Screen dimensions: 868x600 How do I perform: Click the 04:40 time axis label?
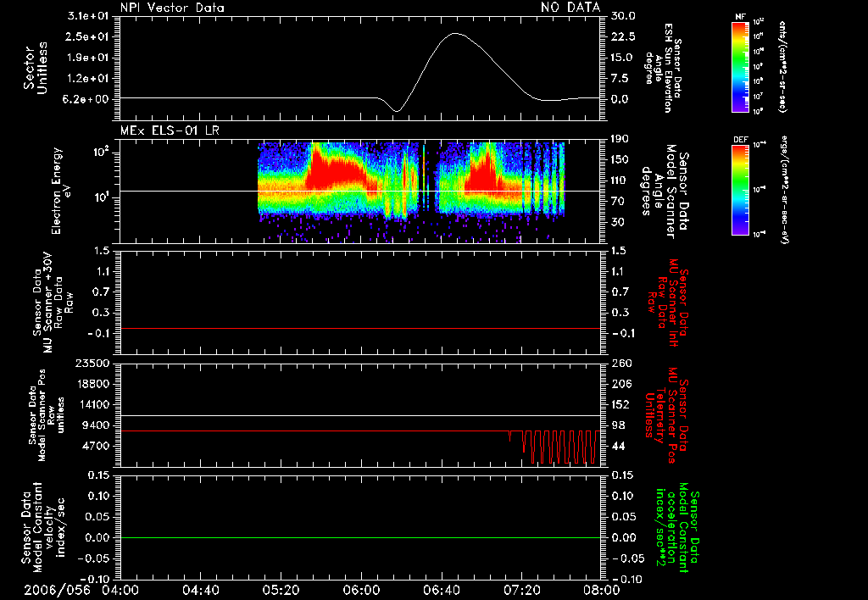coord(200,590)
